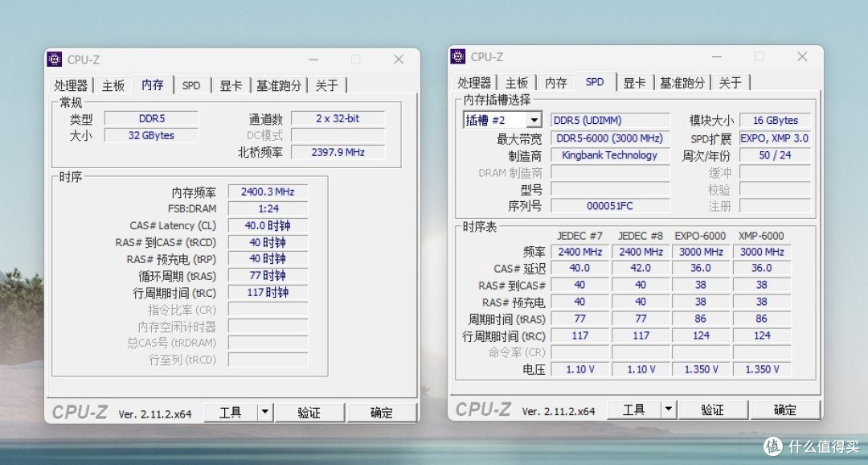Click the EXPO-6000 column header
The width and height of the screenshot is (868, 465).
click(x=700, y=236)
